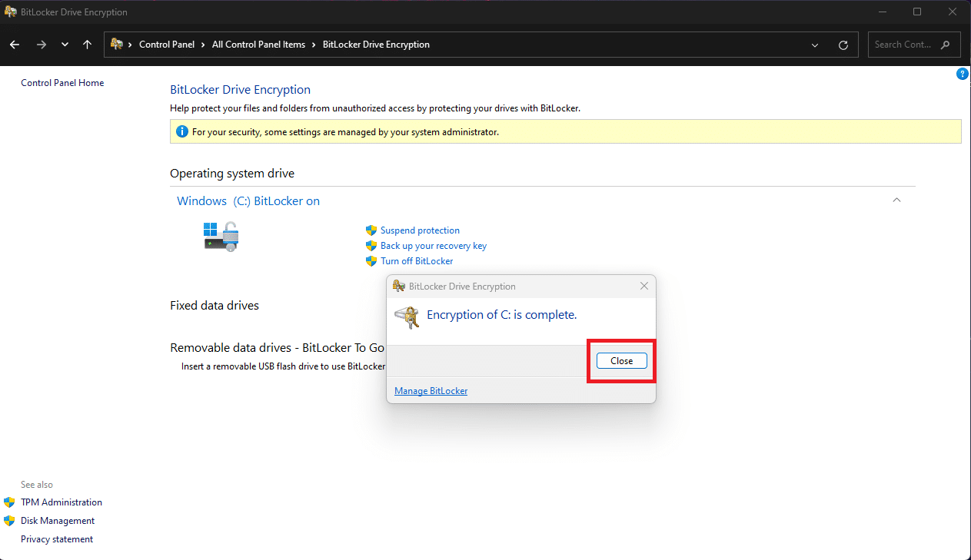The width and height of the screenshot is (971, 560).
Task: Select Turn off BitLocker
Action: [x=417, y=261]
